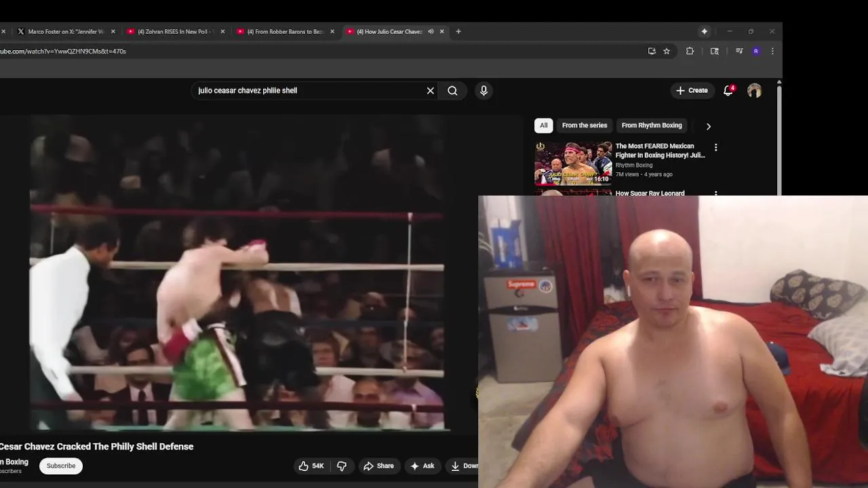
Task: Open Chrome three-dot menu
Action: point(772,51)
